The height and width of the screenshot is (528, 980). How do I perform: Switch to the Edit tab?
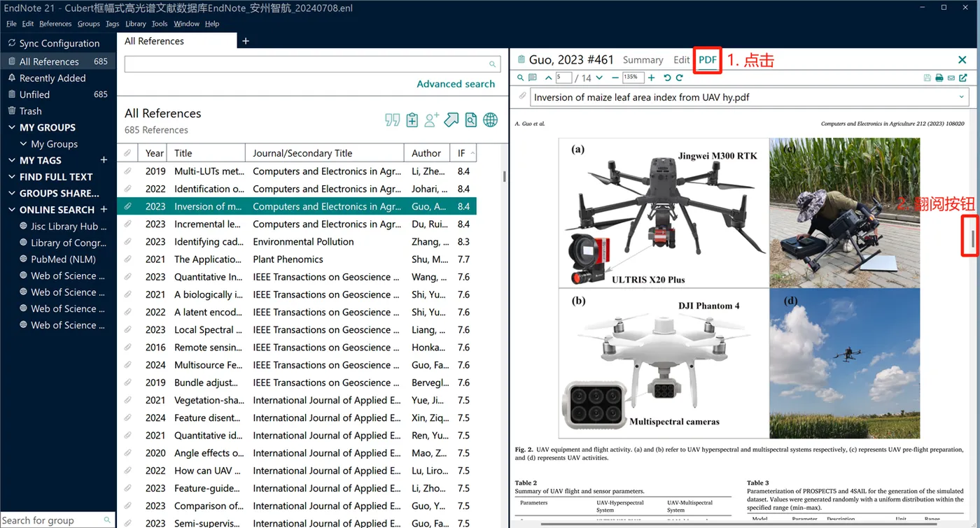point(681,60)
